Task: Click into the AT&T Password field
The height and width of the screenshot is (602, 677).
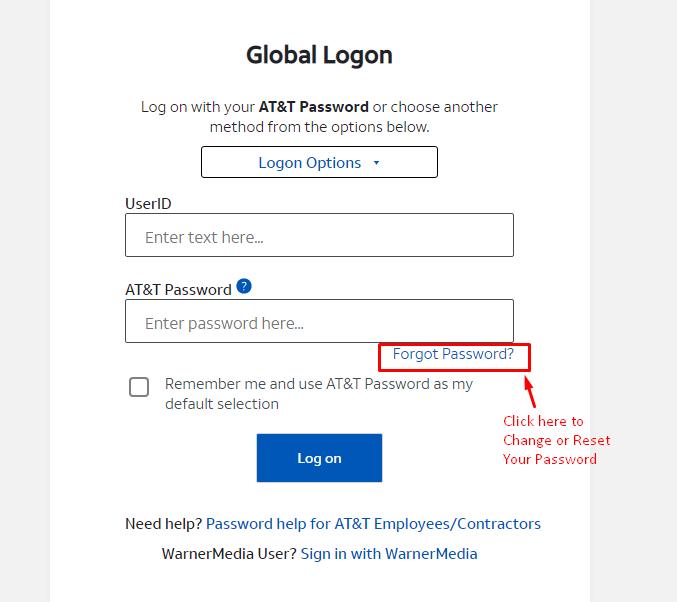Action: [x=319, y=321]
